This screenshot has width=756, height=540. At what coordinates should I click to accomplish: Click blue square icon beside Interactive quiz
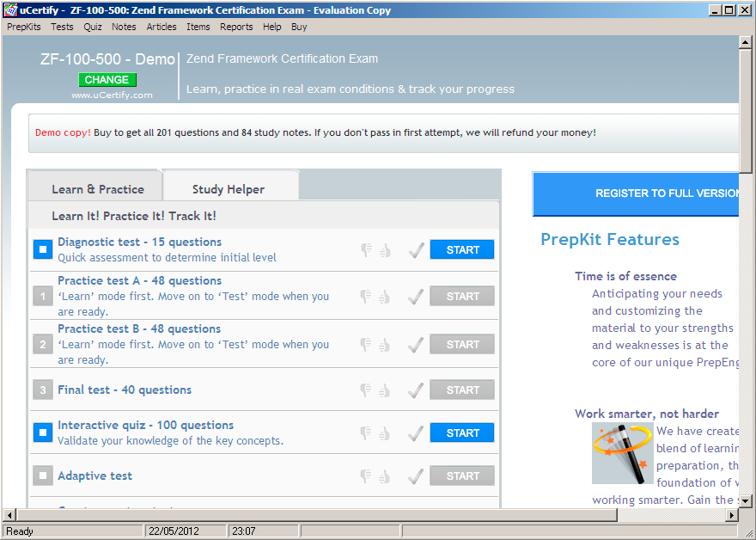pyautogui.click(x=43, y=433)
